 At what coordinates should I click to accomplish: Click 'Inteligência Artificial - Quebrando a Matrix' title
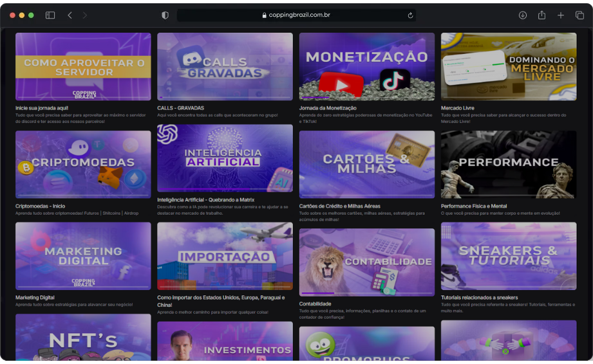point(206,200)
